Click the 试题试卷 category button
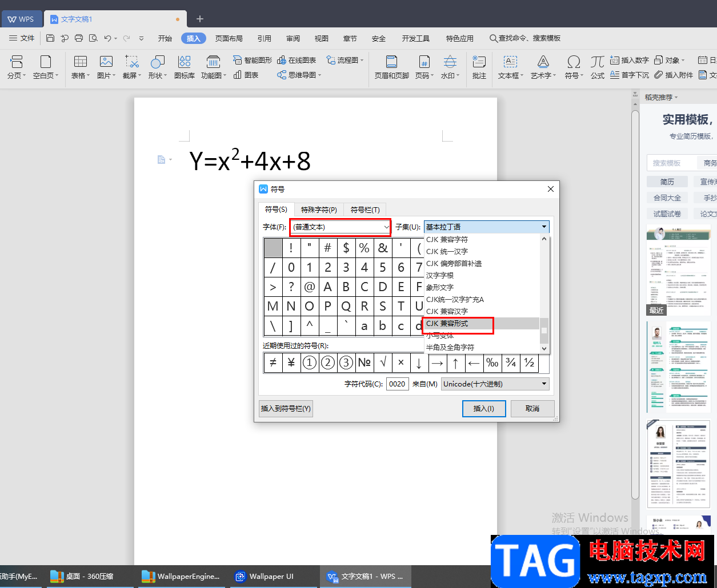 pos(667,214)
